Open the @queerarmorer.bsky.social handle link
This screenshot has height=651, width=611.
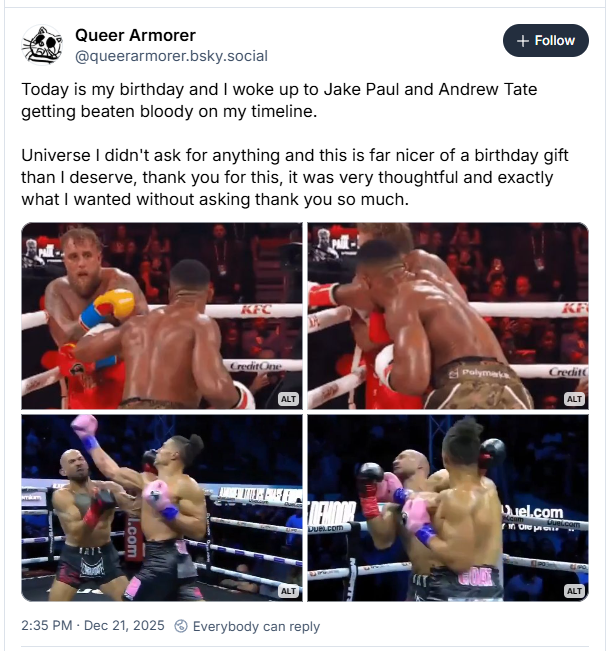tap(171, 56)
